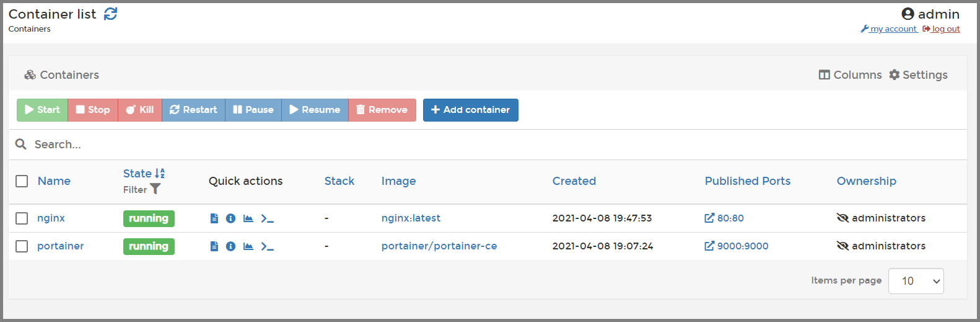This screenshot has height=322, width=980.
Task: Click the 2021-04-08 19:47:53 created date
Action: [x=602, y=218]
